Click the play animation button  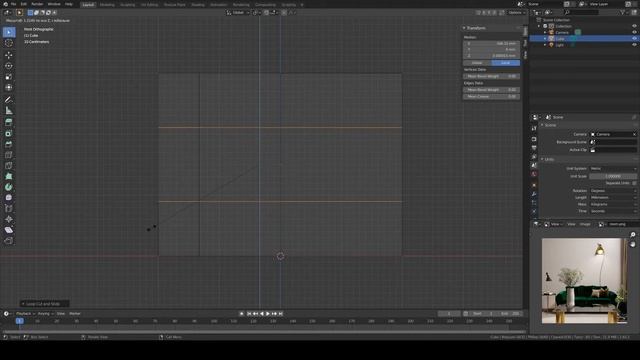[268, 314]
